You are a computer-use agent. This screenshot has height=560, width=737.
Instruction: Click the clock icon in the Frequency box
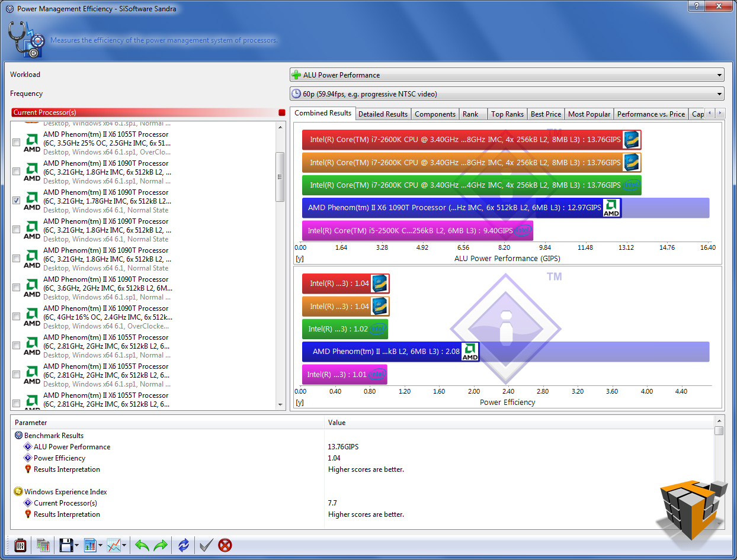[x=297, y=94]
